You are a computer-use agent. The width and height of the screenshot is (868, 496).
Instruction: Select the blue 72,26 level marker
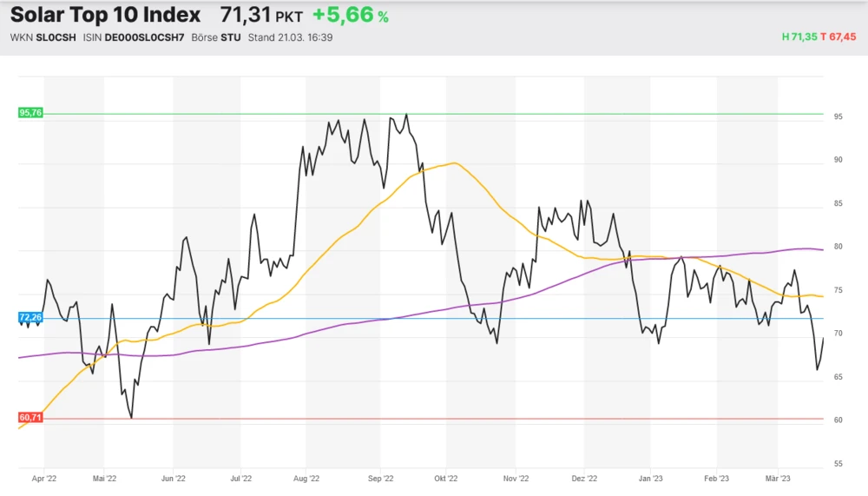click(30, 318)
